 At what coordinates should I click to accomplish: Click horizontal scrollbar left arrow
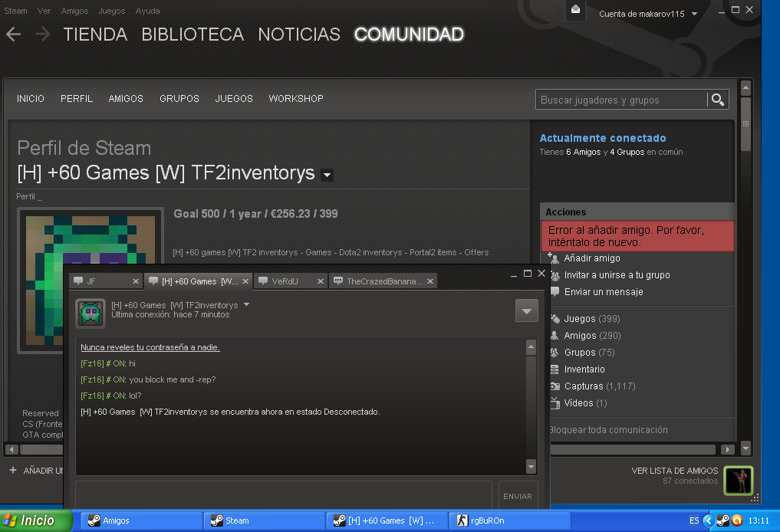point(12,449)
